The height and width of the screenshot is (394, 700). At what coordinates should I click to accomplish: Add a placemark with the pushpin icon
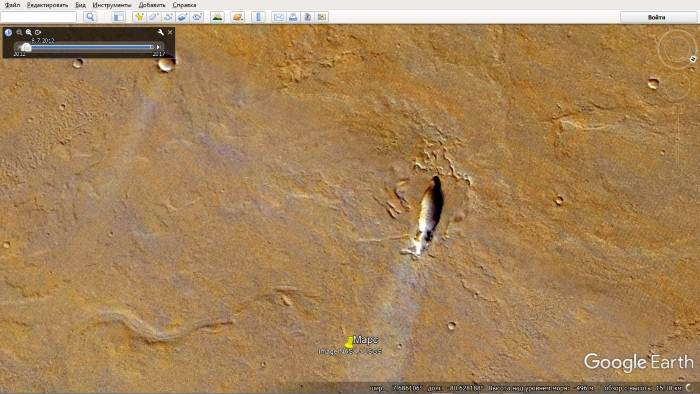(139, 17)
